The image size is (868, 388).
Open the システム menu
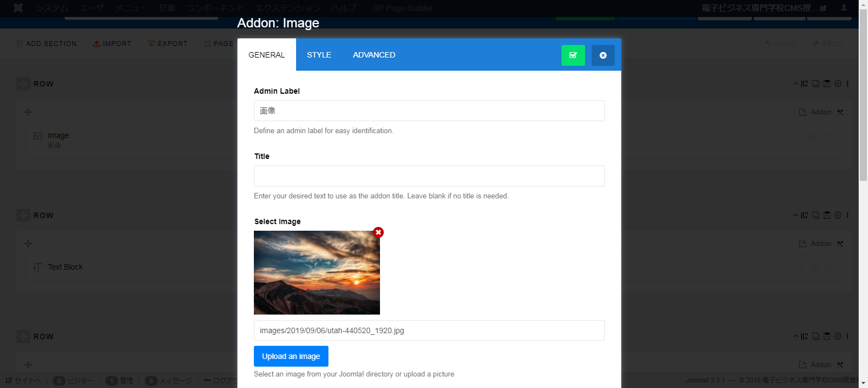point(53,8)
